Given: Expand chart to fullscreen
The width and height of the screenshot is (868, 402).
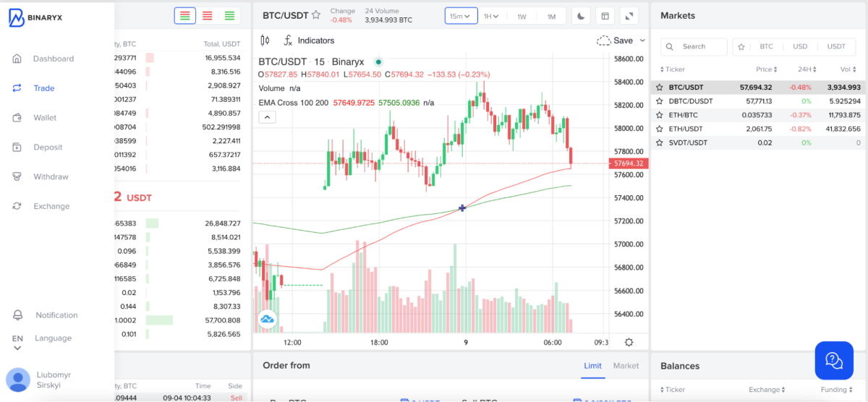Looking at the screenshot, I should click(629, 16).
